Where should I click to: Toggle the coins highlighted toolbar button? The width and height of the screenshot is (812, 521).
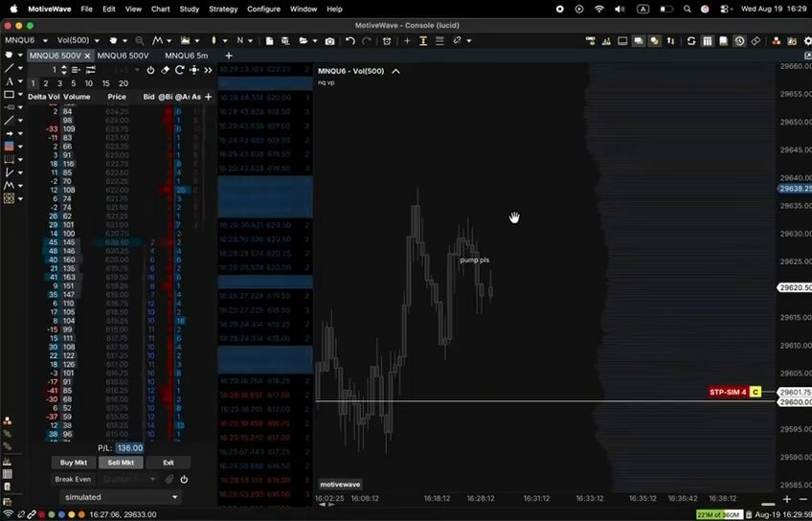pos(655,41)
